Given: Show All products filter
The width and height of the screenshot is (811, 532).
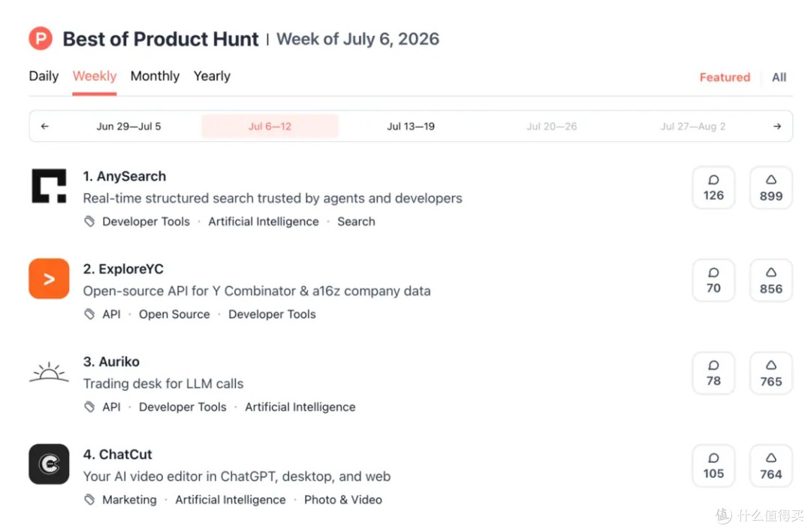Looking at the screenshot, I should tap(779, 77).
